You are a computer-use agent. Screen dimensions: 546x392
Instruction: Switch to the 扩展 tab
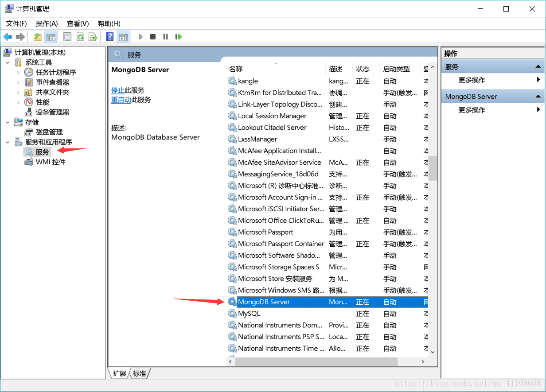coord(119,373)
